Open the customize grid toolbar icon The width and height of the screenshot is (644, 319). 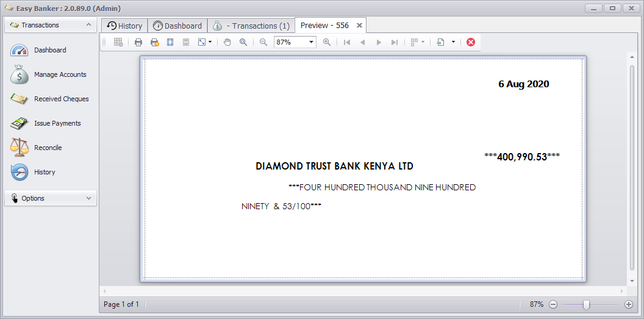[118, 42]
